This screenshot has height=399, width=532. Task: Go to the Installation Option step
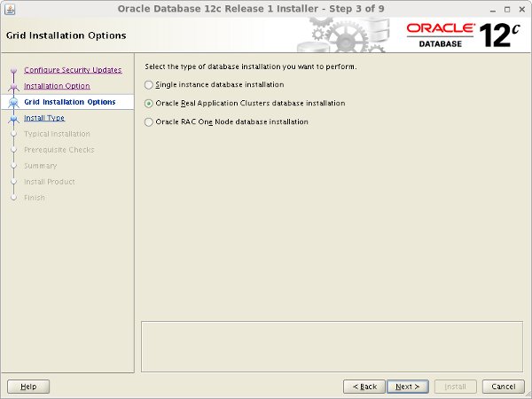[57, 86]
